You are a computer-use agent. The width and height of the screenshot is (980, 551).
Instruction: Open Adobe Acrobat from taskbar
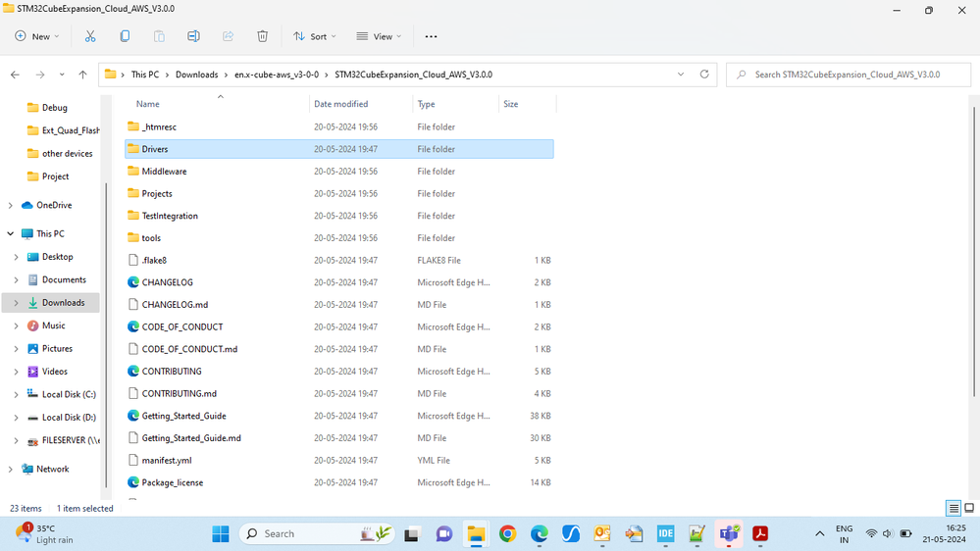click(x=760, y=533)
